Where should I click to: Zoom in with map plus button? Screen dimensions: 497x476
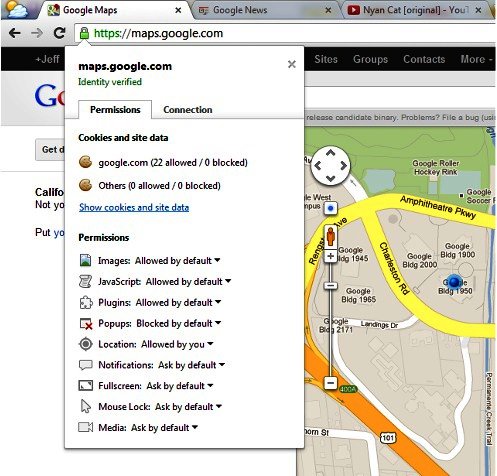point(330,256)
